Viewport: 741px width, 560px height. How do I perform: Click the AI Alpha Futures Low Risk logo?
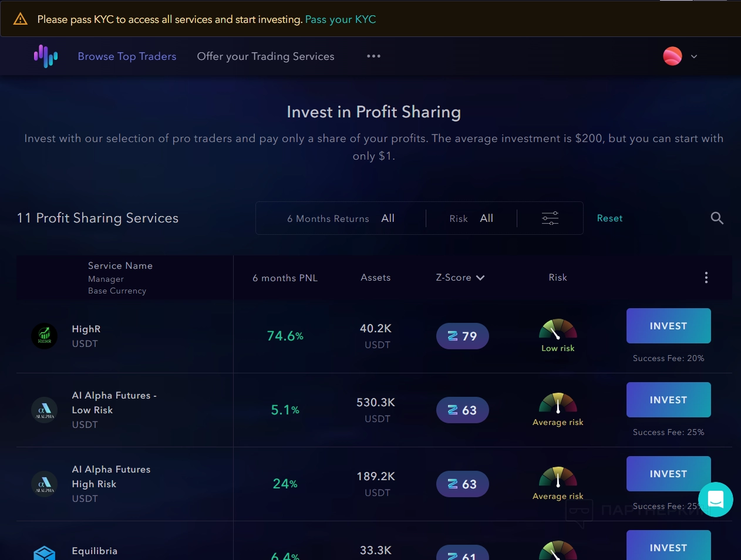coord(45,410)
